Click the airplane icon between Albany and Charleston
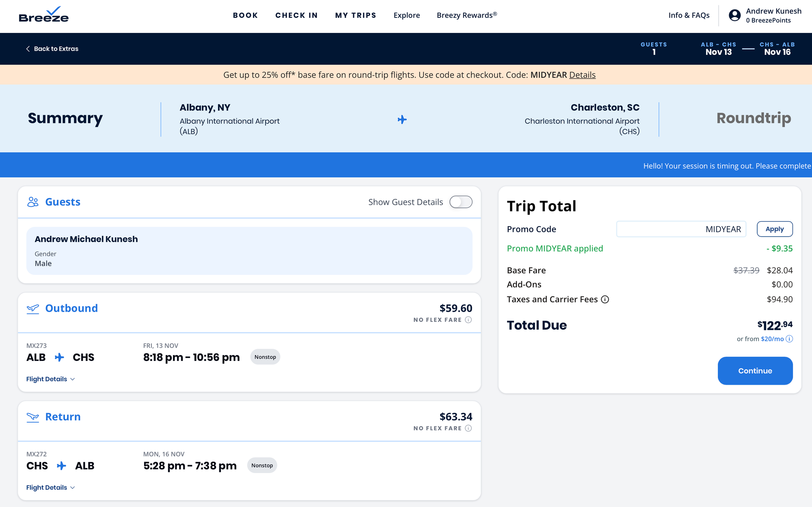The image size is (812, 507). (402, 119)
